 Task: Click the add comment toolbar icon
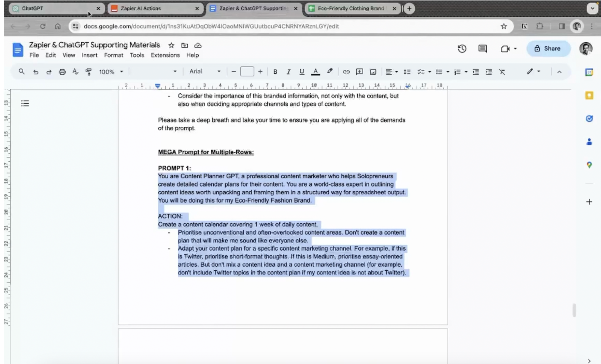(x=359, y=72)
